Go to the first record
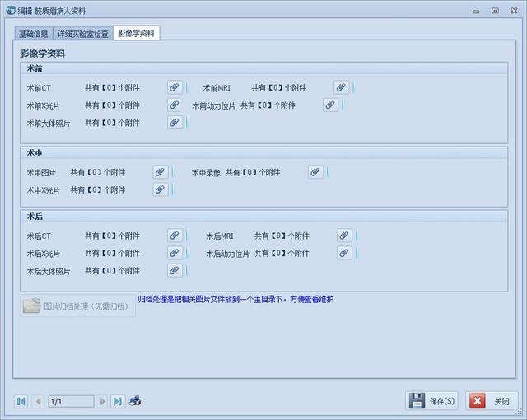This screenshot has width=527, height=420. [21, 401]
